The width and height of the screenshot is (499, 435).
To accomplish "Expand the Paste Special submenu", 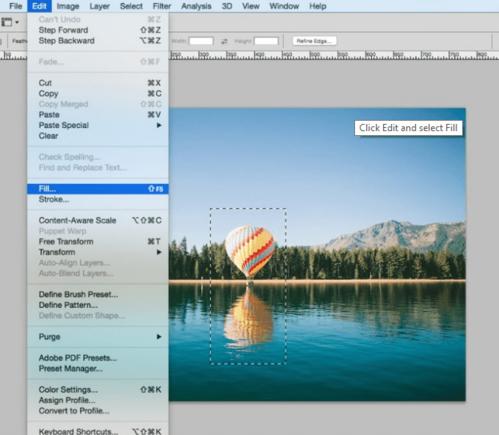I will click(98, 125).
